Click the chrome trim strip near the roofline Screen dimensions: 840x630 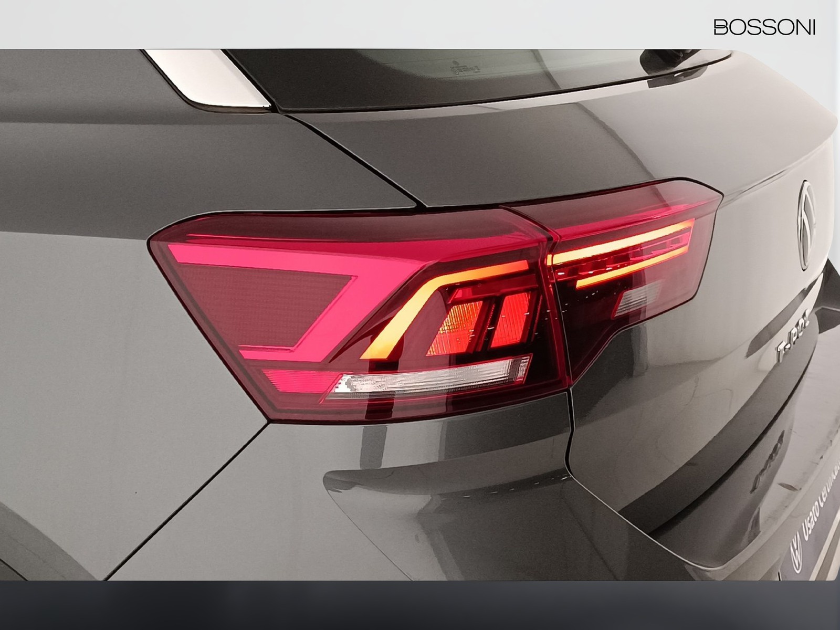coord(210,79)
